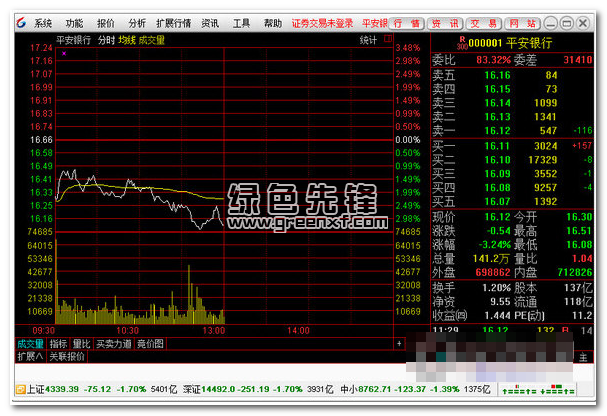
Task: Click the 换手 1.20% value
Action: coord(496,288)
